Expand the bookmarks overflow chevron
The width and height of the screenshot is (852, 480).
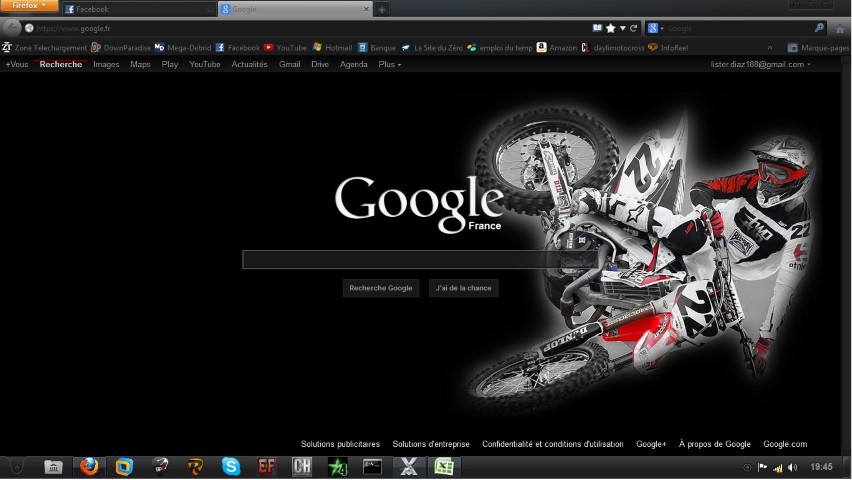point(770,48)
